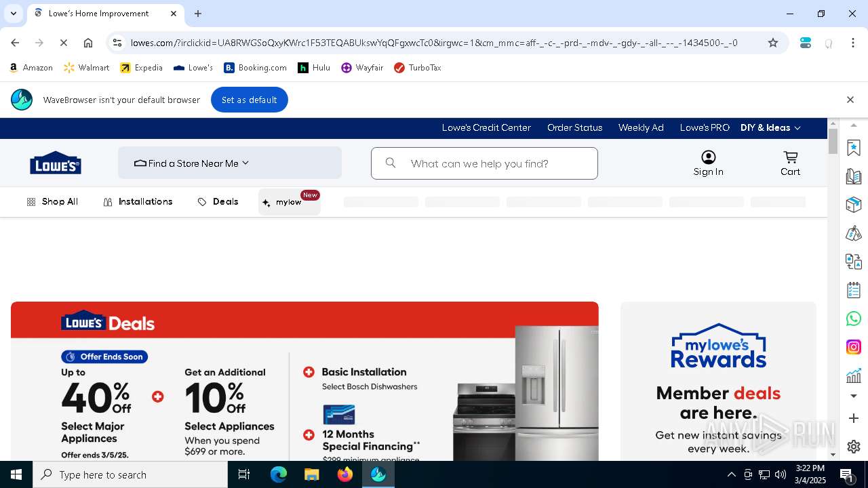
Task: Open WhatsApp in the sidebar
Action: point(854,319)
